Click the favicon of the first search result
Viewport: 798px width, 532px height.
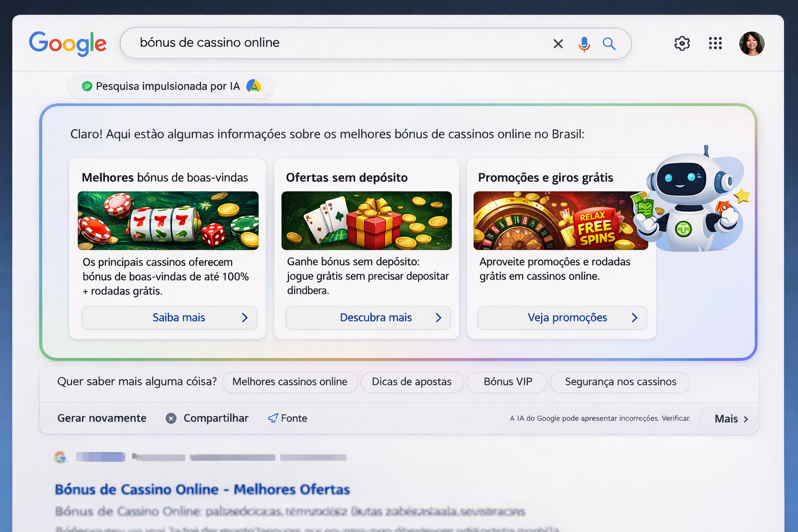click(x=60, y=457)
